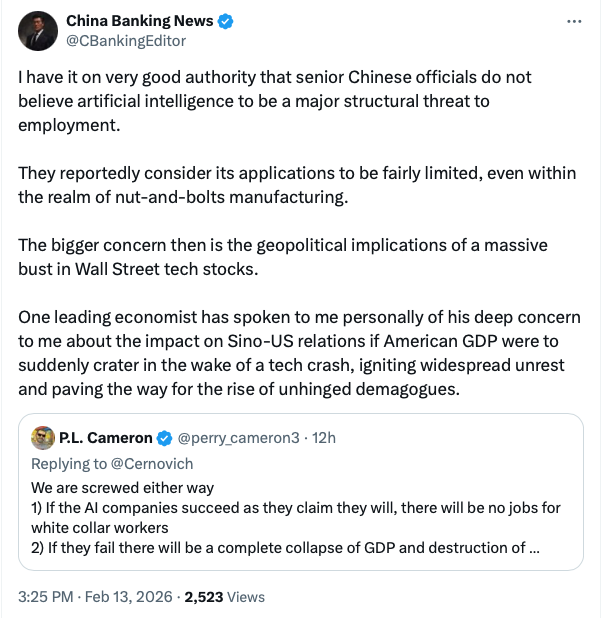
Task: Open the three-dot more options menu
Action: (573, 21)
